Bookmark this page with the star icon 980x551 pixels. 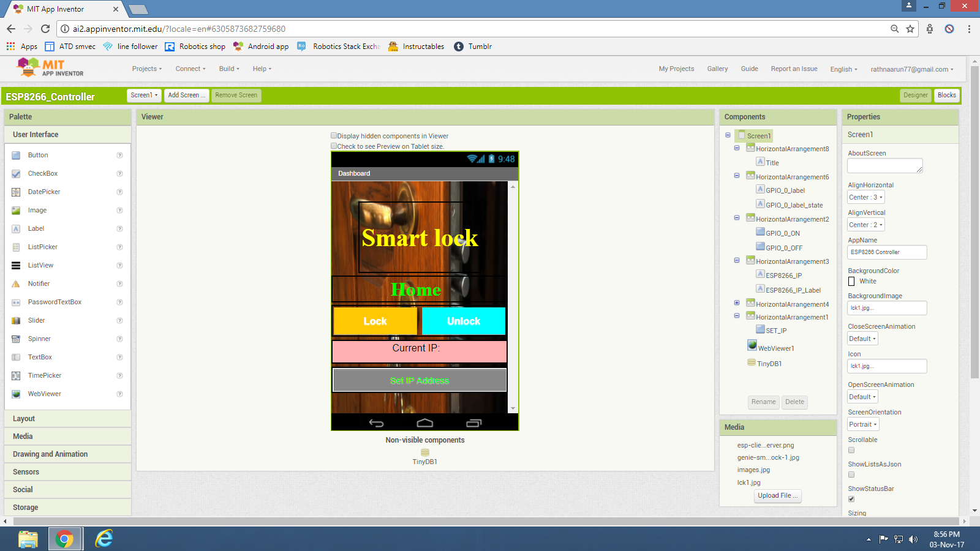(x=910, y=29)
